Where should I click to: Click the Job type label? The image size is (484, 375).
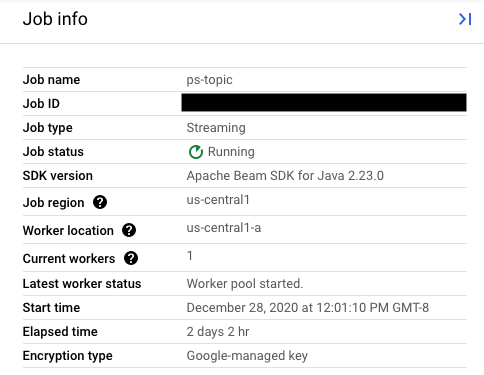tap(48, 128)
